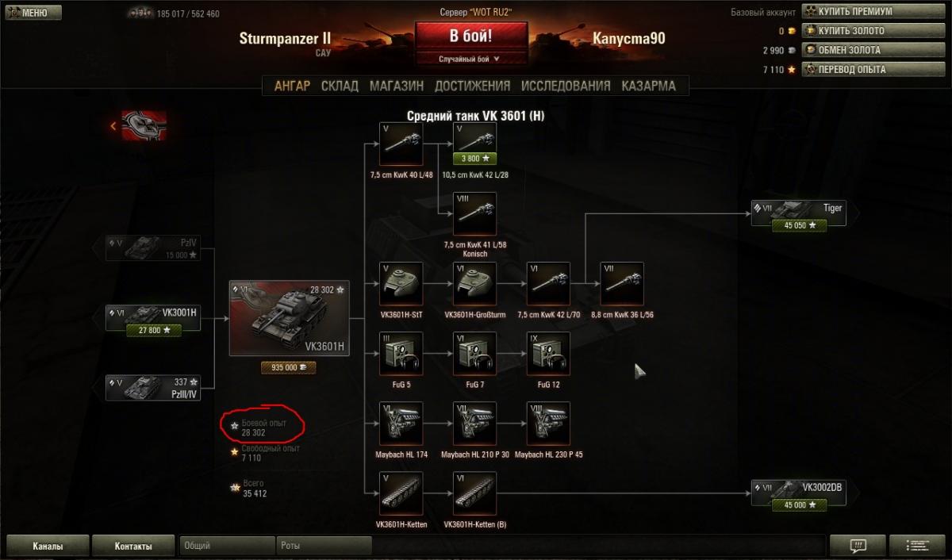Expand the Случайный бой battle type dropdown
Screen dimensions: 952x560
click(471, 59)
